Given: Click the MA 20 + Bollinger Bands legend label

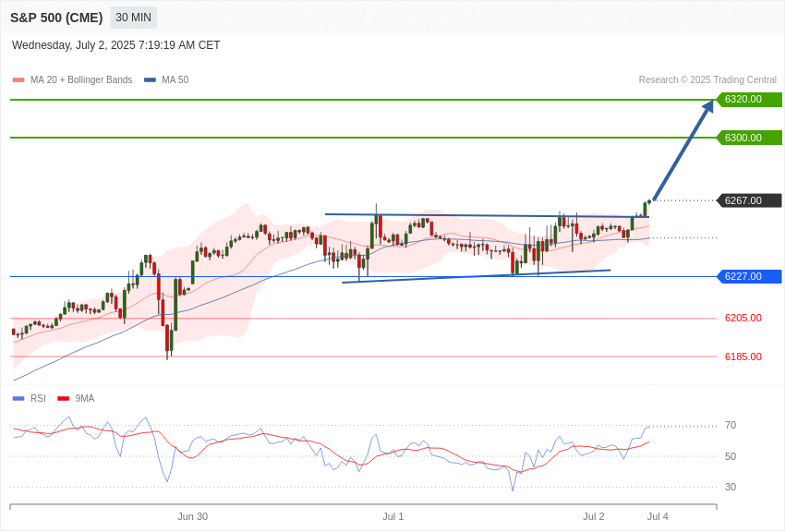Looking at the screenshot, I should point(81,80).
